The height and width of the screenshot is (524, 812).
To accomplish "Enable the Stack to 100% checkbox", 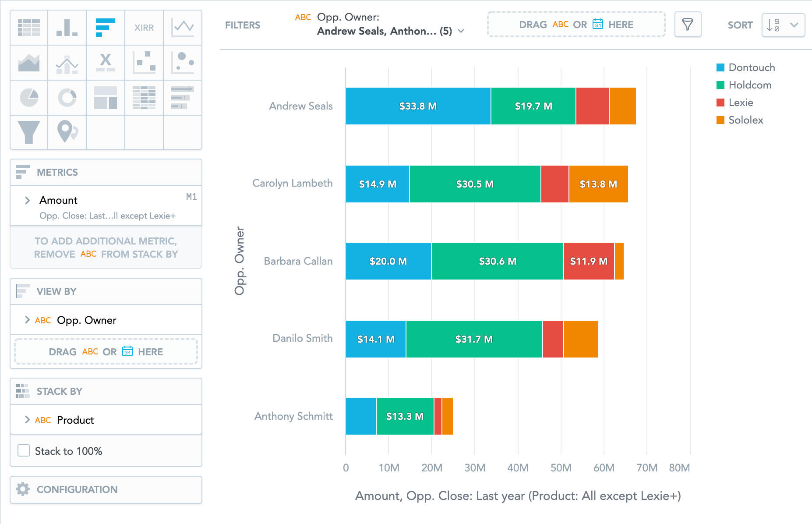I will click(x=24, y=450).
